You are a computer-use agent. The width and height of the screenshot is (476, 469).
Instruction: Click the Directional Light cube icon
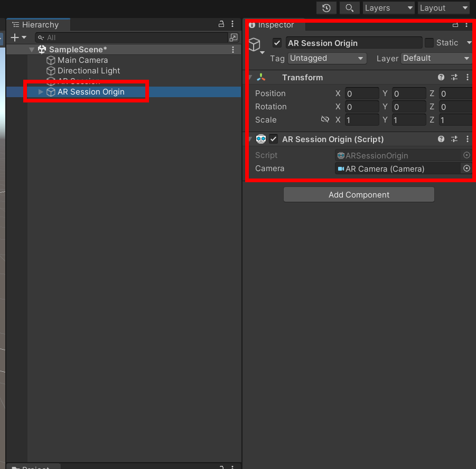tap(51, 71)
